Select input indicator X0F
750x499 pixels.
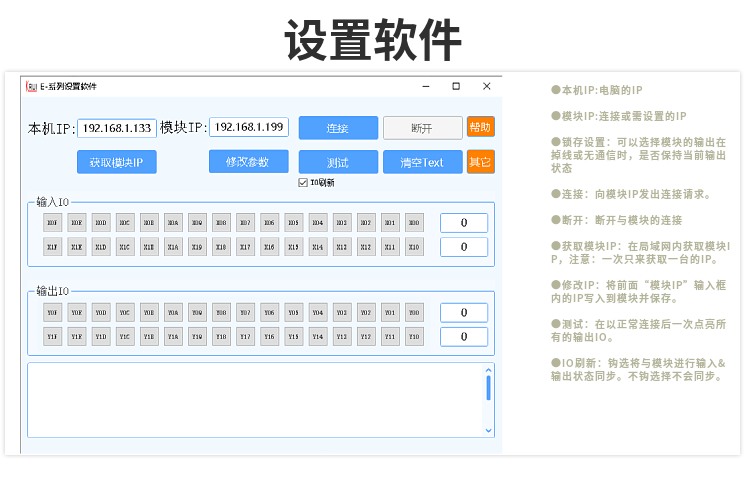point(52,222)
